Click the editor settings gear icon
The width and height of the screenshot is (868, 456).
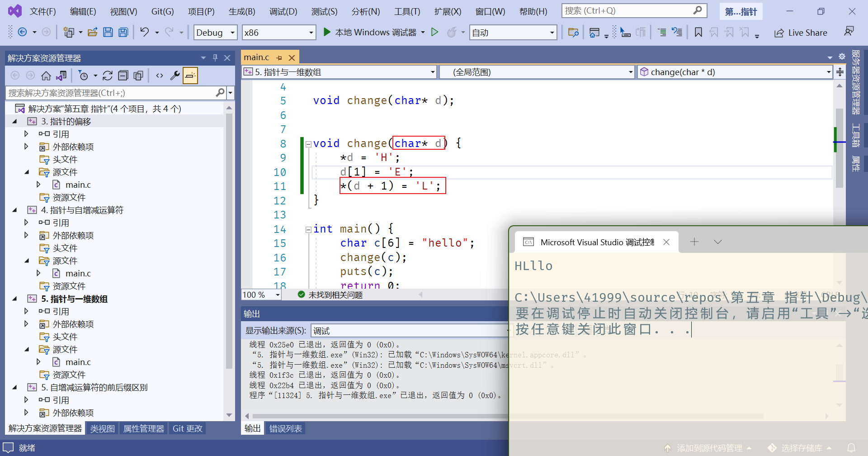click(842, 57)
